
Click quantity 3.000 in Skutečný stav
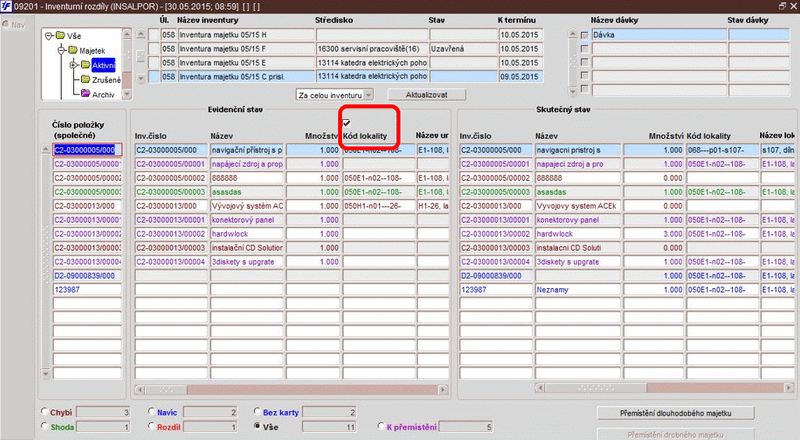coord(654,234)
